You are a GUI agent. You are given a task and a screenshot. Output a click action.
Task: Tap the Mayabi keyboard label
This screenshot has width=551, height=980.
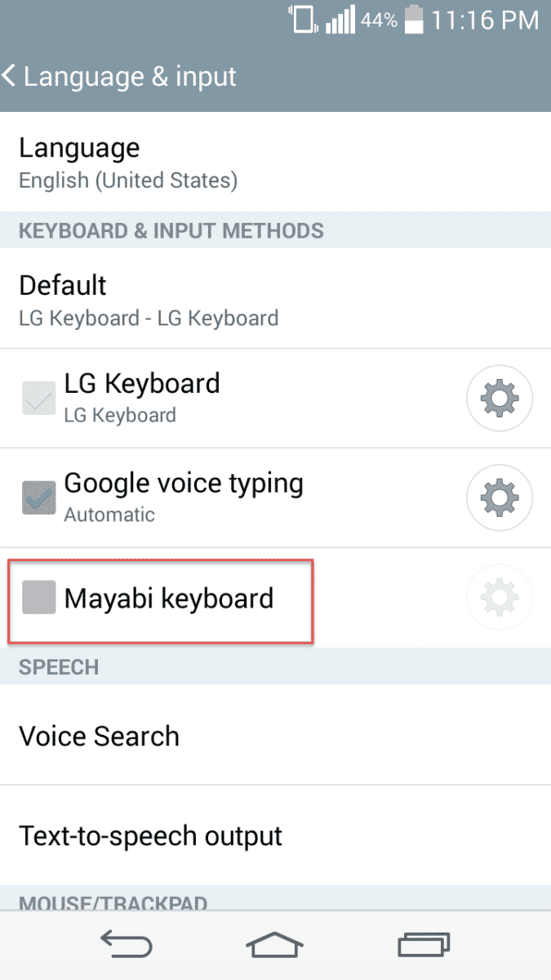169,599
